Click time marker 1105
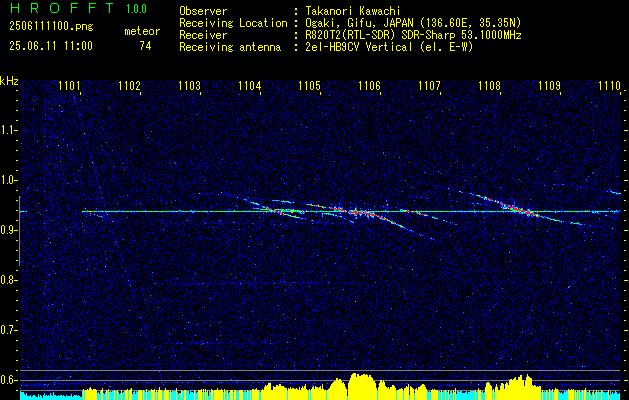The width and height of the screenshot is (629, 400). point(309,85)
